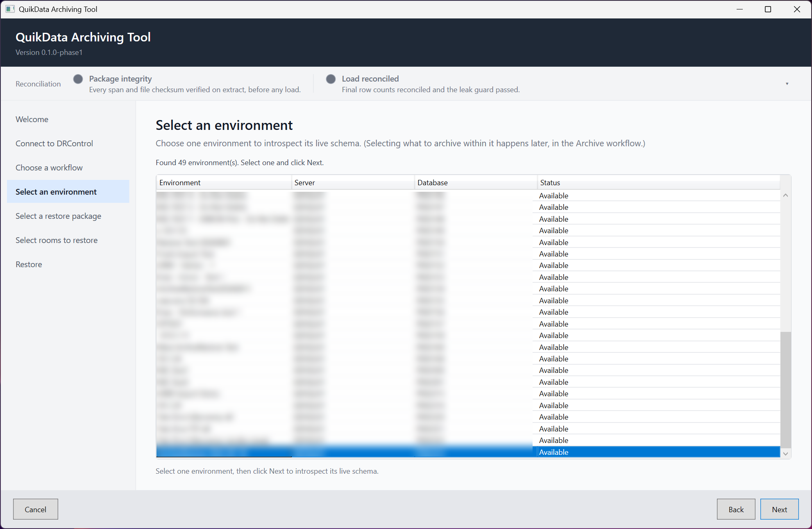
Task: Click the scrollbar up arrow in environment list
Action: point(785,195)
